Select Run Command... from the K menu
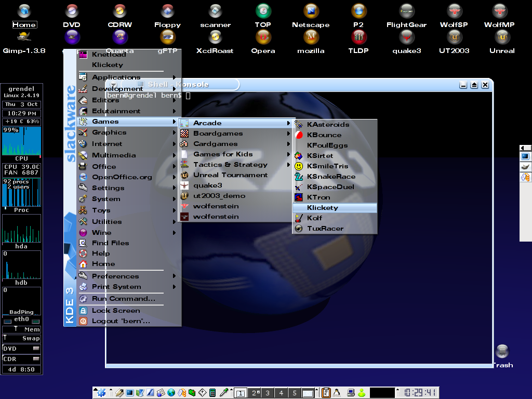 [x=128, y=299]
